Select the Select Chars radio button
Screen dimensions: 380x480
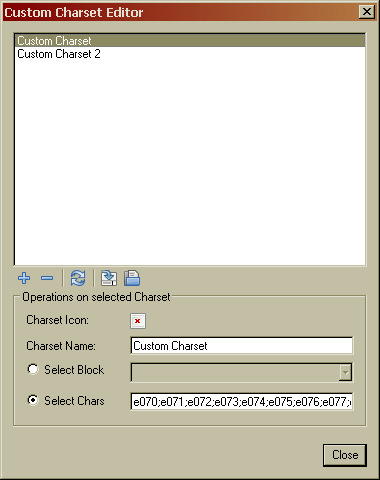(x=33, y=400)
